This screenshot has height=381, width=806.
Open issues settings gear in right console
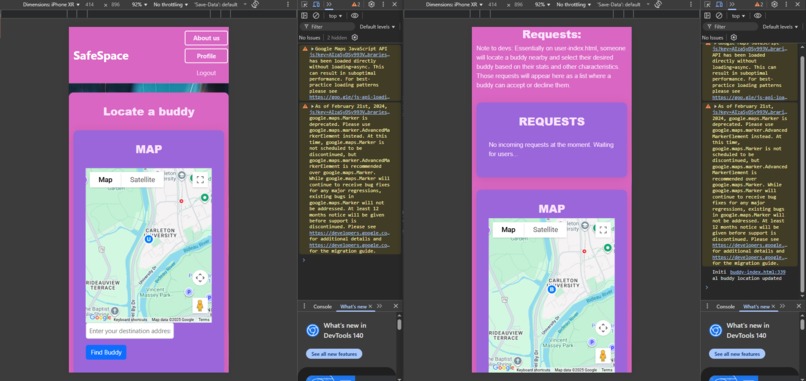click(734, 38)
